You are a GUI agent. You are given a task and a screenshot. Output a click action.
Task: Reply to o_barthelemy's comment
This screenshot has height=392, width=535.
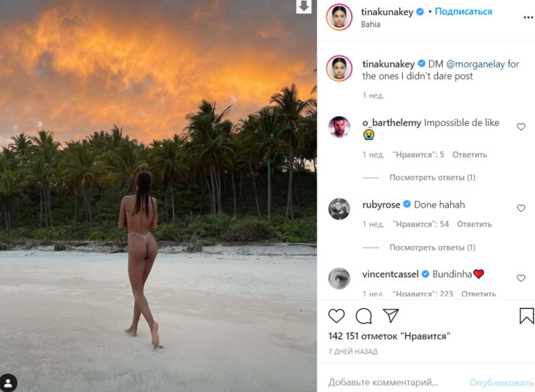pos(470,154)
